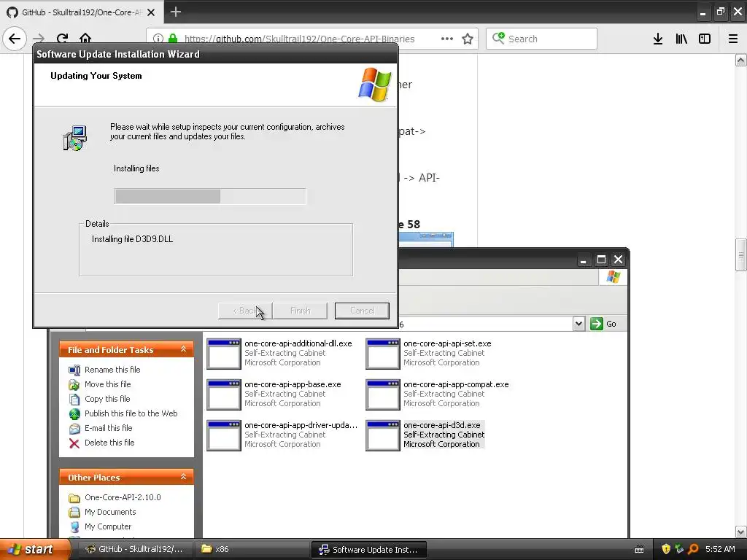Switch to Software Update Inst... taskbar button

pyautogui.click(x=368, y=549)
